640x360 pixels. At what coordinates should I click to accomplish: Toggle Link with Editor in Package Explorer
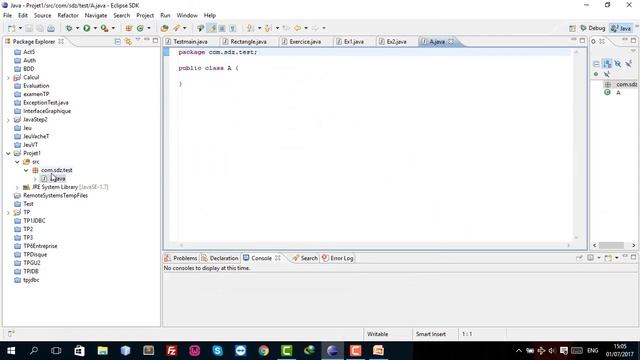(128, 42)
